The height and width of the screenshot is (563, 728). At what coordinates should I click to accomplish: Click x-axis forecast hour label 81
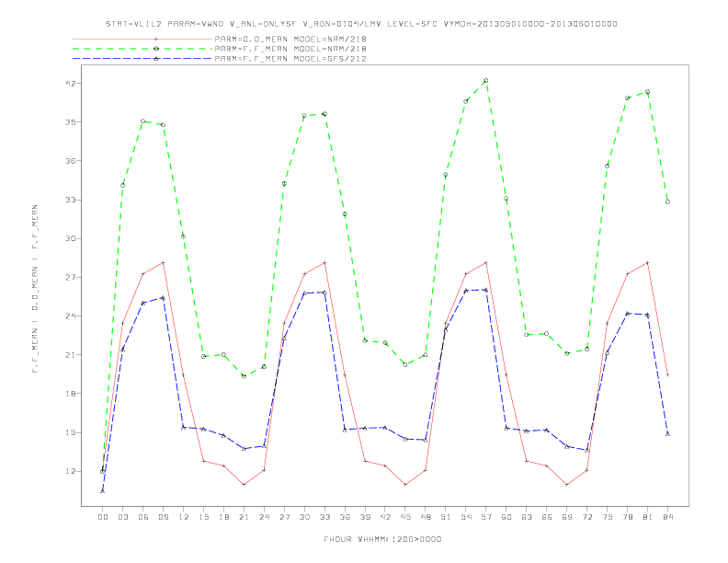[648, 517]
